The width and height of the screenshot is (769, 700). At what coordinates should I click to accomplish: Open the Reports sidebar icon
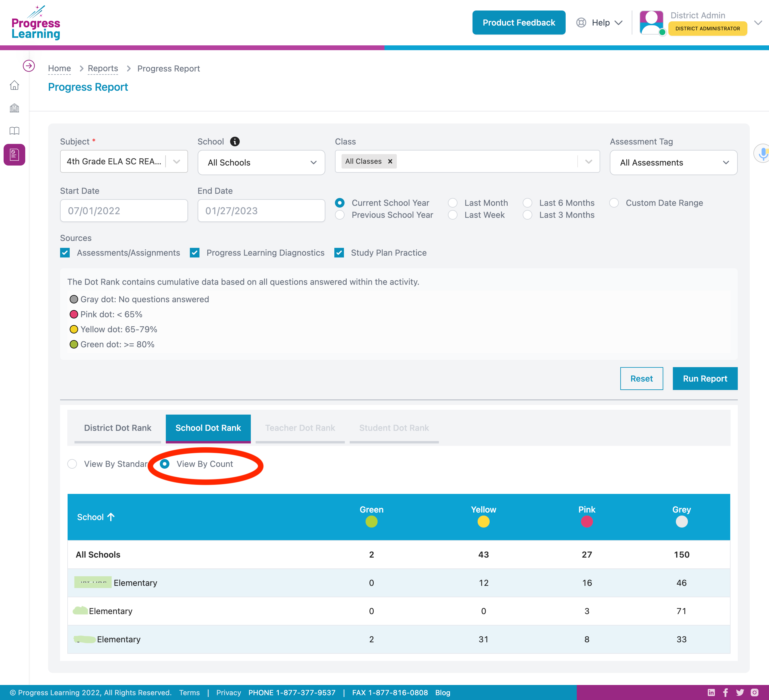click(x=14, y=154)
